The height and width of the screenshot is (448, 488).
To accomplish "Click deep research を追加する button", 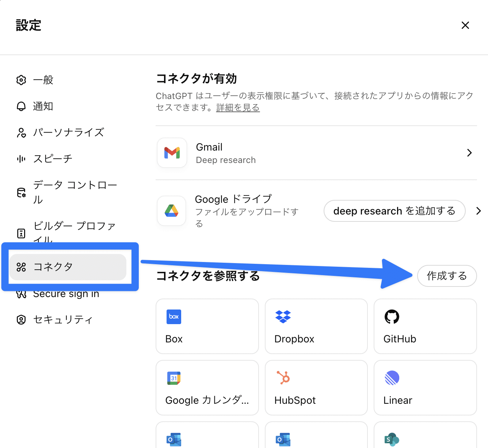I will point(394,211).
